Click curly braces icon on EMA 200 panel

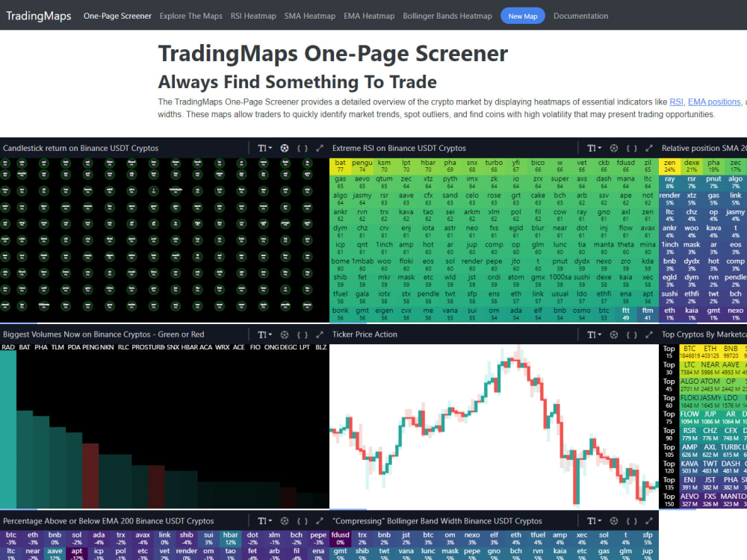point(302,521)
